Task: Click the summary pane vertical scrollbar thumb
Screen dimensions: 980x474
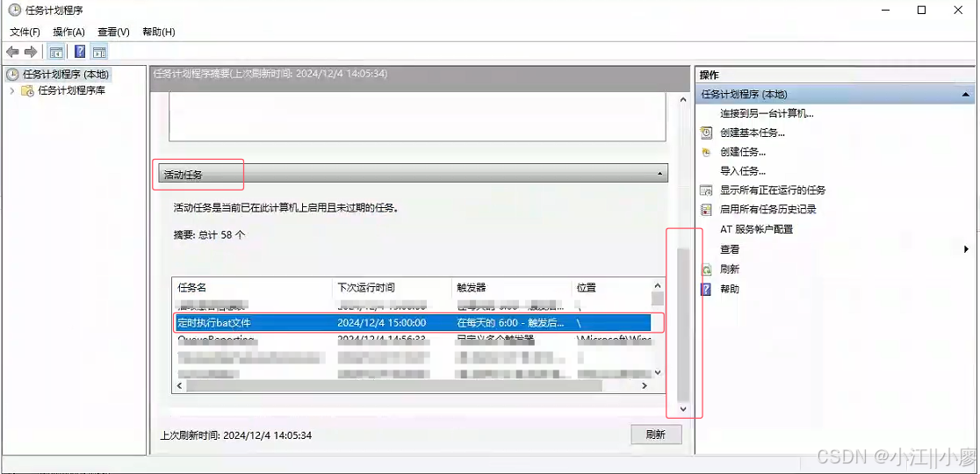Action: click(x=682, y=325)
